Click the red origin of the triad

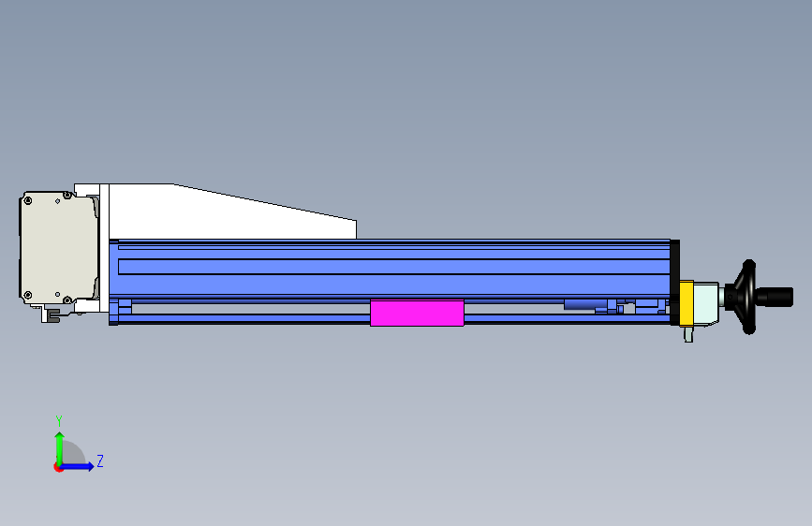[58, 467]
